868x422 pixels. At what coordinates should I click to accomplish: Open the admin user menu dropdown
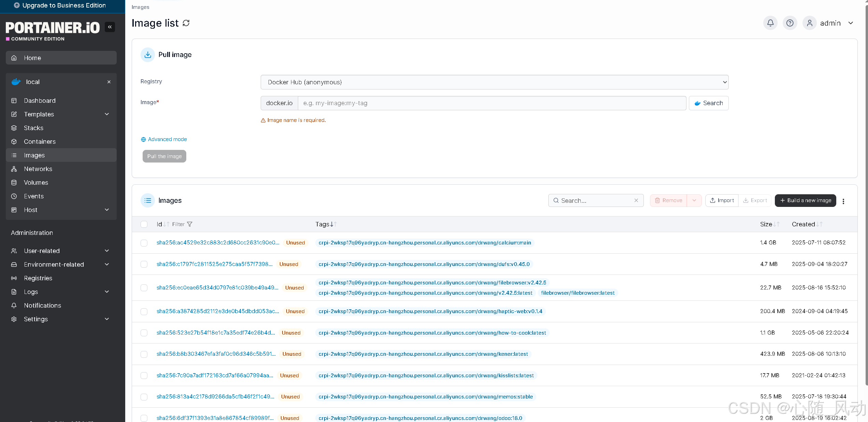[851, 23]
